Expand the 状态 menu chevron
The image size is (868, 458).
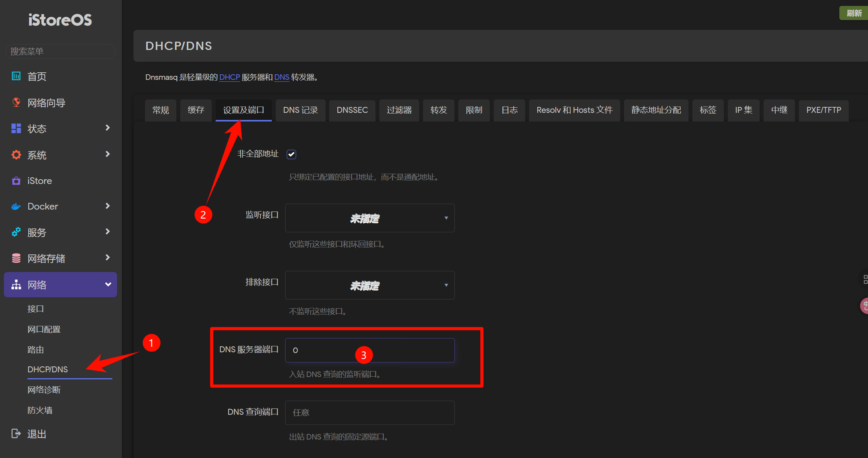tap(108, 128)
